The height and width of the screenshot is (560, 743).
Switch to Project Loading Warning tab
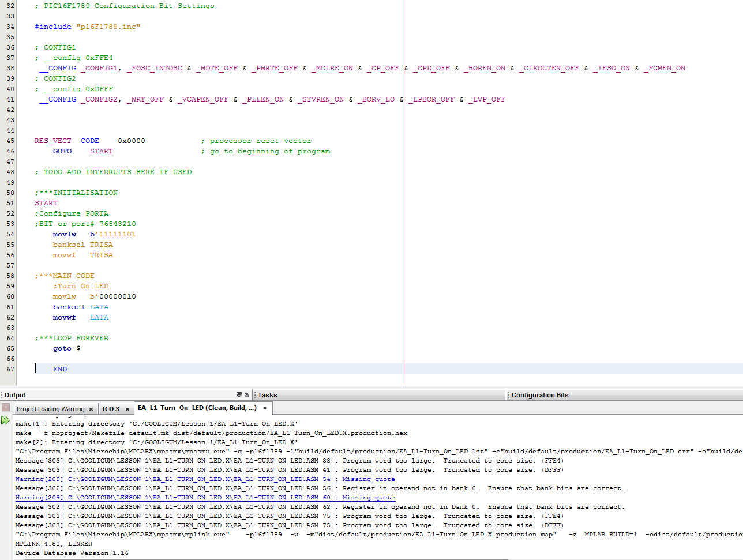coord(50,409)
